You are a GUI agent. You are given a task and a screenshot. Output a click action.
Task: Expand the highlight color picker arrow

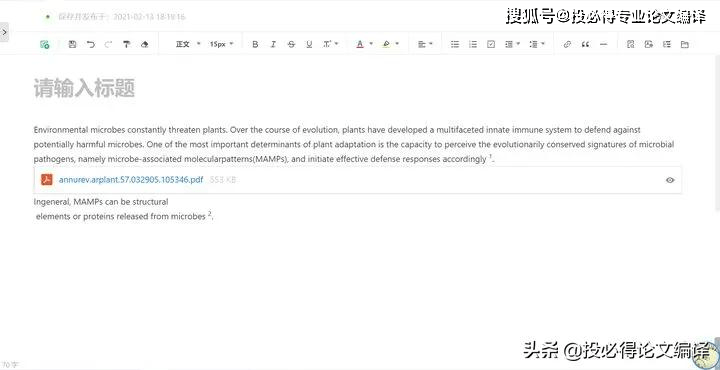(397, 45)
